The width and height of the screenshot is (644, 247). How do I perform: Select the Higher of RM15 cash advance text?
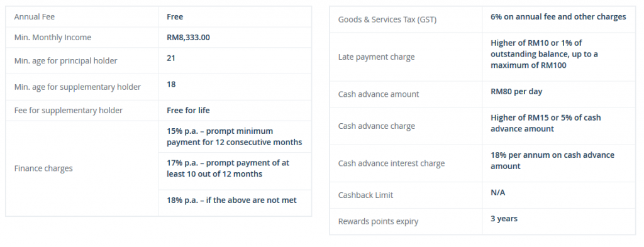[545, 123]
